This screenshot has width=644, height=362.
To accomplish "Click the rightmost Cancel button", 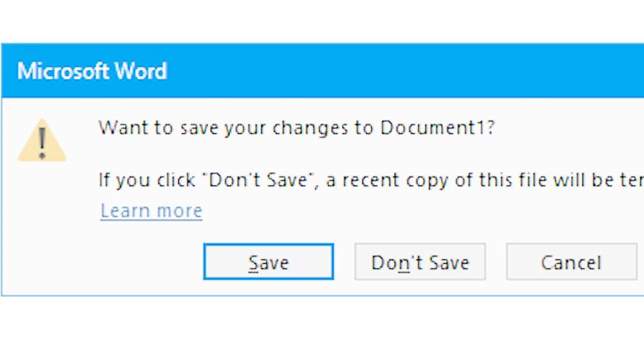I will pos(571,262).
